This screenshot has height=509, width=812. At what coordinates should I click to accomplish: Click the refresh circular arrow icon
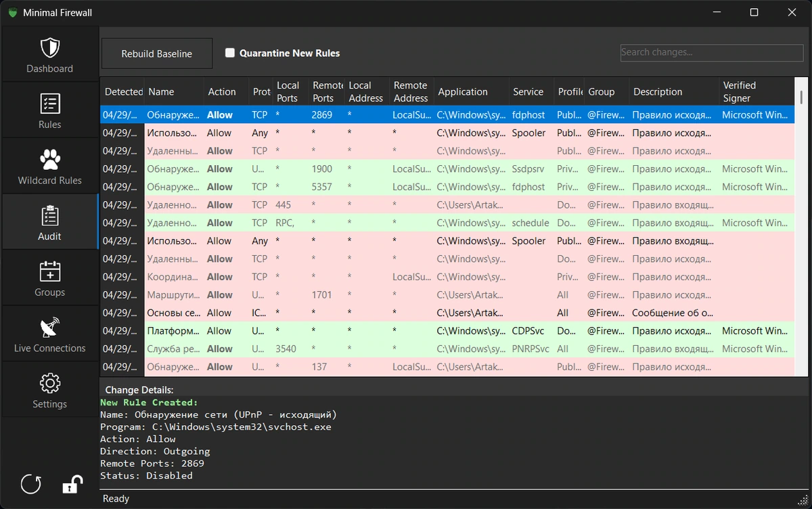31,484
